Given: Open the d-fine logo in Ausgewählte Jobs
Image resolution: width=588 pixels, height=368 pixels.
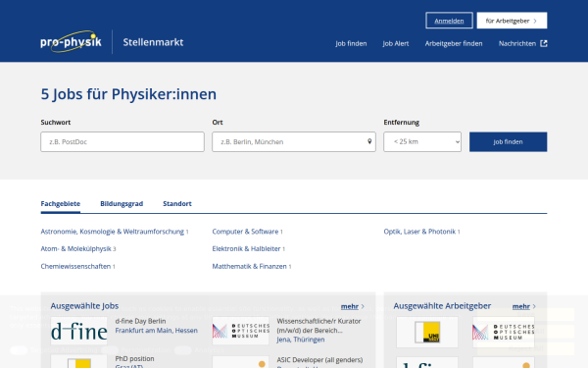Looking at the screenshot, I should click(x=79, y=331).
